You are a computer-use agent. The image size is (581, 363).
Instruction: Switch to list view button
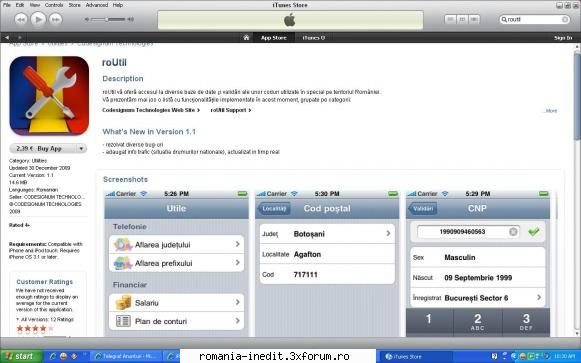(x=450, y=19)
